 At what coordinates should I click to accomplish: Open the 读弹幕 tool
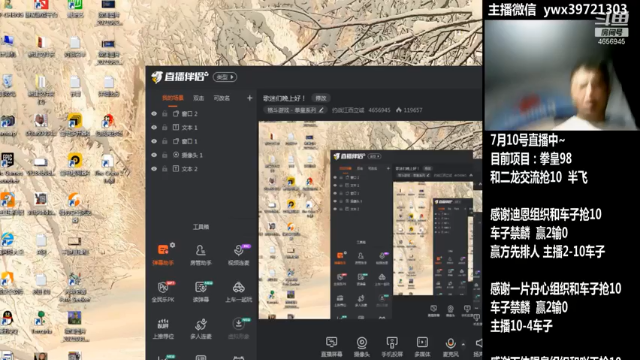(200, 291)
